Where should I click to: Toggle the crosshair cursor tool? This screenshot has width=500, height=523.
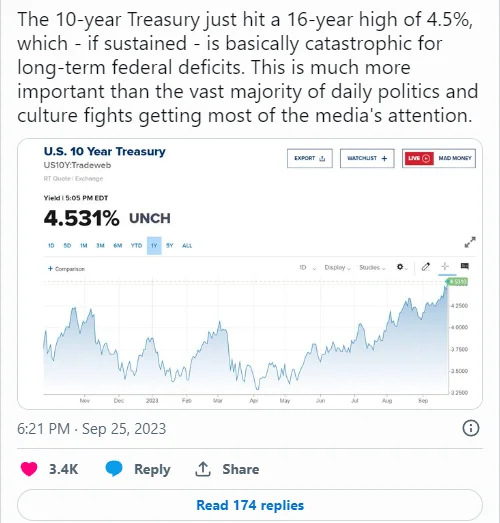445,266
